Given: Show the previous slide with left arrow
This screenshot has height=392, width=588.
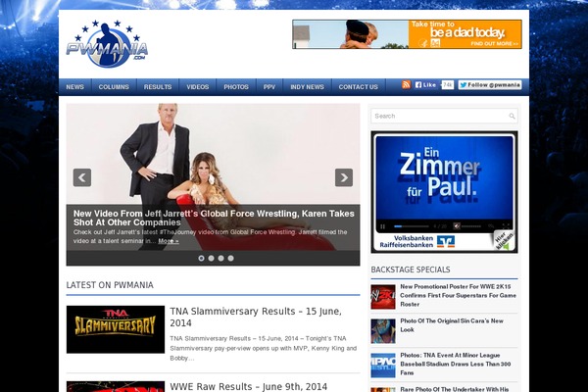Looking at the screenshot, I should [82, 177].
